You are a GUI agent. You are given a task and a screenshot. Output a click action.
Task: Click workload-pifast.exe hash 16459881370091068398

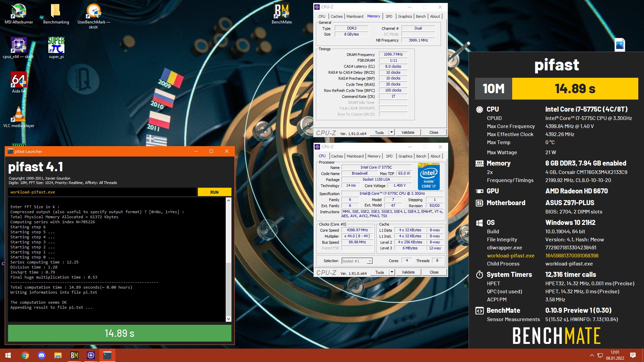[572, 256]
